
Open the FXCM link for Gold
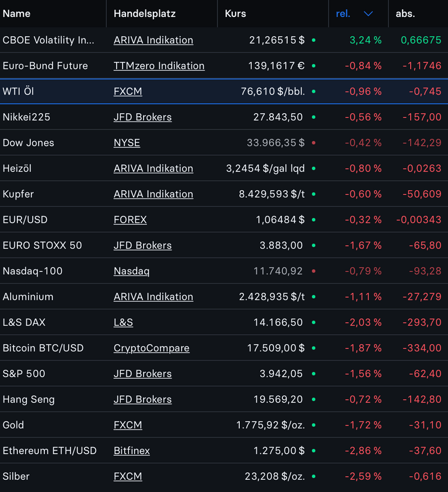[128, 425]
